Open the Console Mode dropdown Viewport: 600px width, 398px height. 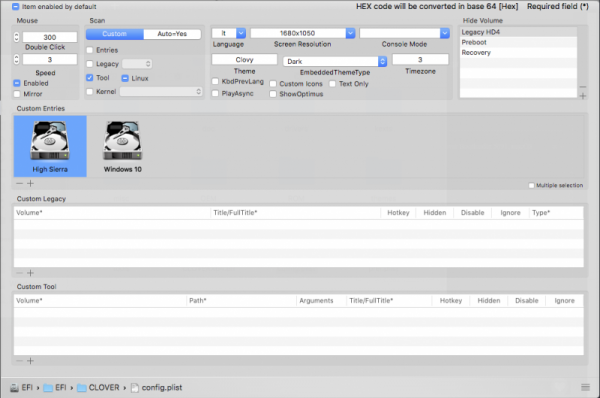444,33
